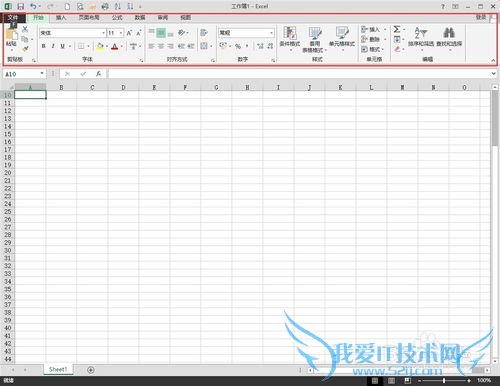
Task: Select row 20 header
Action: (x=8, y=173)
